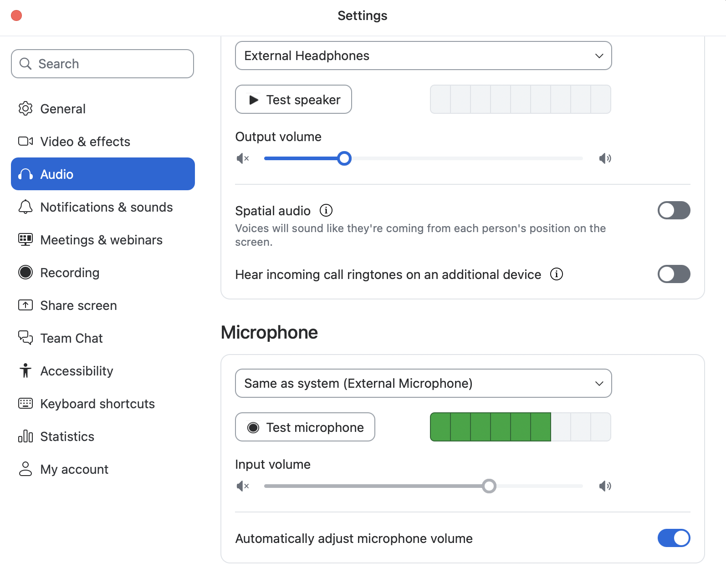
Task: Click the output volume loud speaker icon
Action: 605,158
